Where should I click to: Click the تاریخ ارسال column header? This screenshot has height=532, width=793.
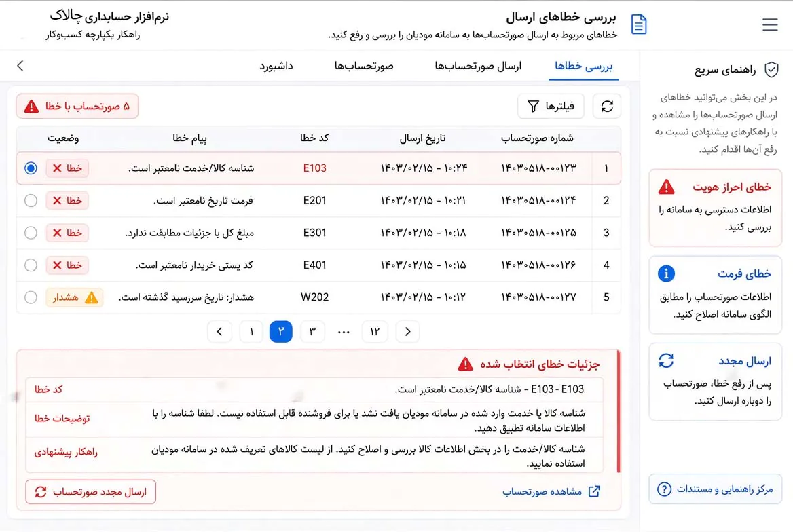coord(422,138)
